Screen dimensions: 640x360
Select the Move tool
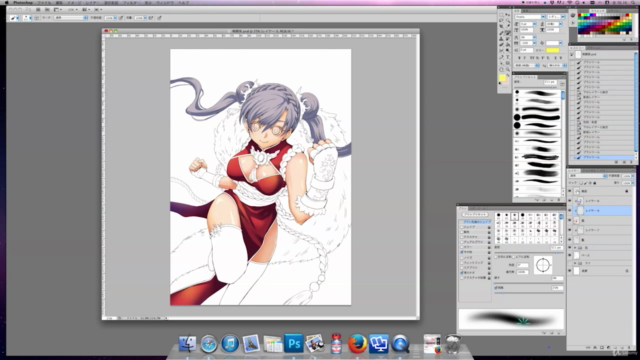coord(508,15)
